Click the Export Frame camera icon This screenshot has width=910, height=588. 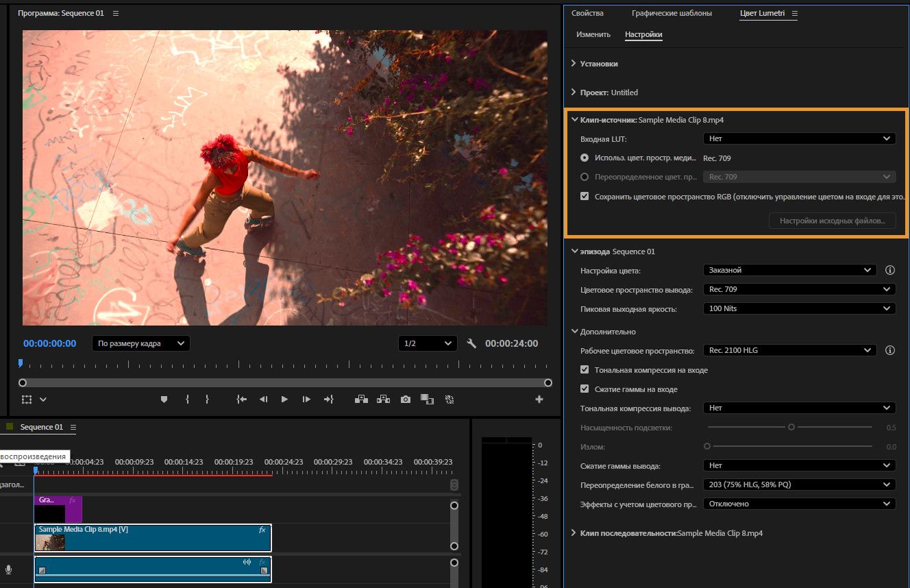[406, 400]
